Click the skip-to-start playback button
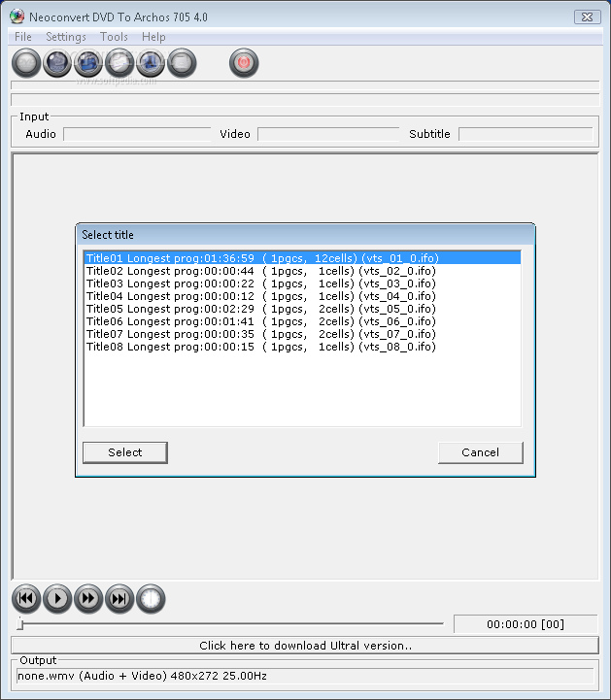Viewport: 611px width, 700px height. pyautogui.click(x=26, y=599)
